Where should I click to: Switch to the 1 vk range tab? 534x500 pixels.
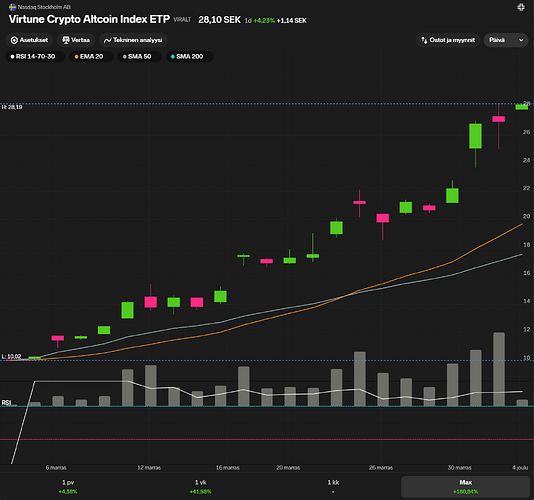[200, 487]
